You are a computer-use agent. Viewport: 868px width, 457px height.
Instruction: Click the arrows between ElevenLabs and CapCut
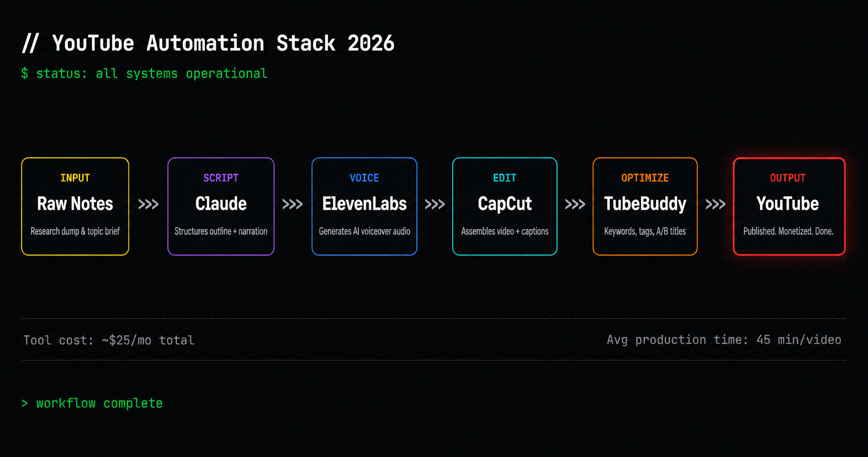pos(435,204)
